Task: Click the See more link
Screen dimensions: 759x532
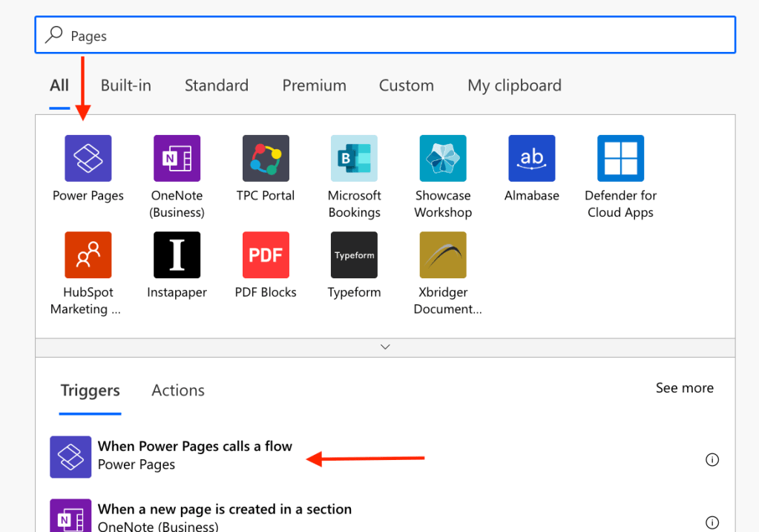Action: click(x=684, y=388)
